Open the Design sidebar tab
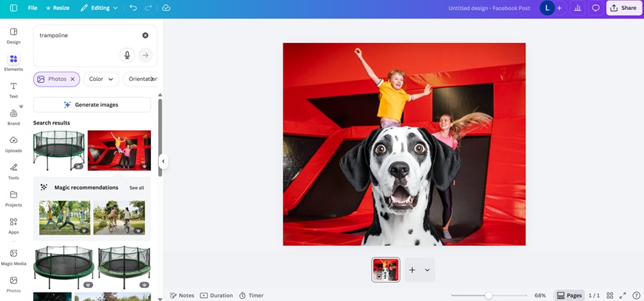Image resolution: width=644 pixels, height=301 pixels. (x=14, y=36)
